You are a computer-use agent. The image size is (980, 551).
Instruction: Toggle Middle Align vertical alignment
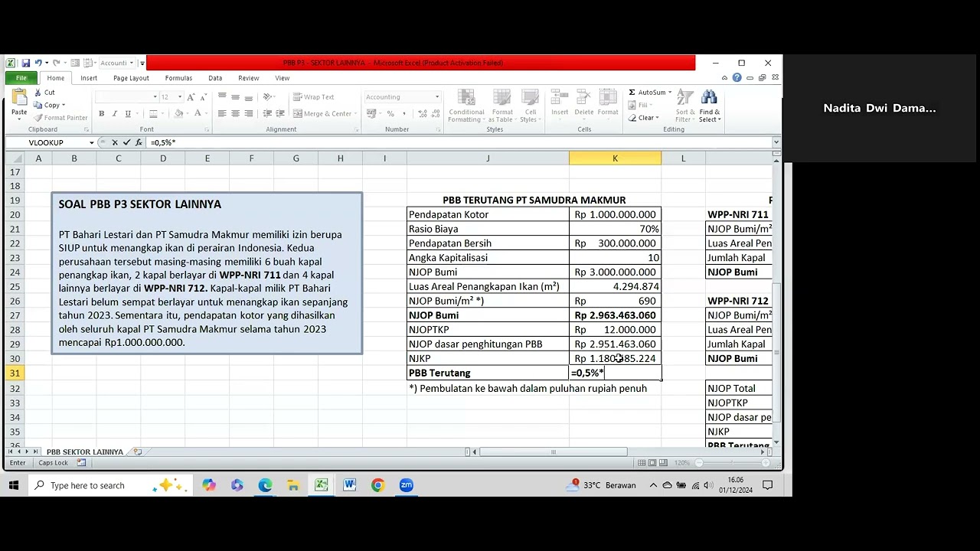(236, 97)
